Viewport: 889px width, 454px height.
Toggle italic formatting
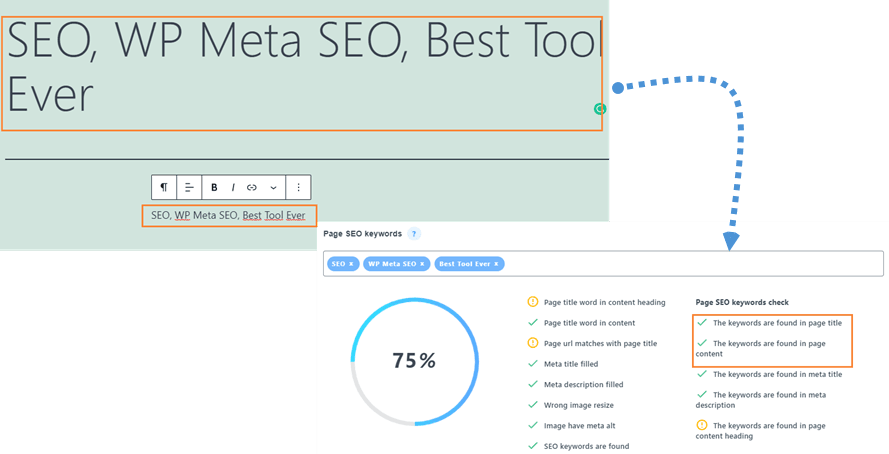[x=233, y=187]
